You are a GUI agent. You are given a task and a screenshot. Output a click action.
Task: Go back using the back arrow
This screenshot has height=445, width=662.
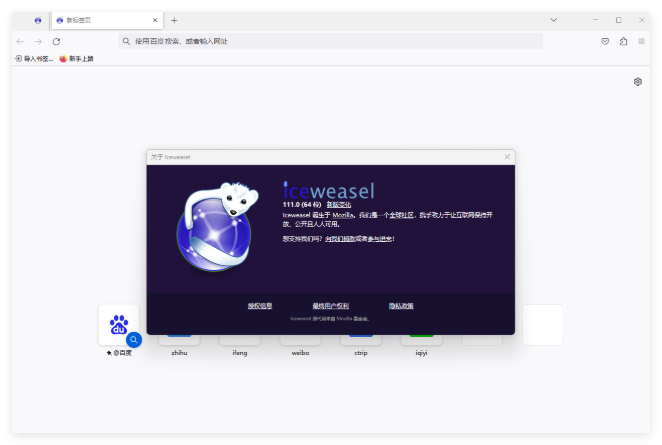coord(20,41)
